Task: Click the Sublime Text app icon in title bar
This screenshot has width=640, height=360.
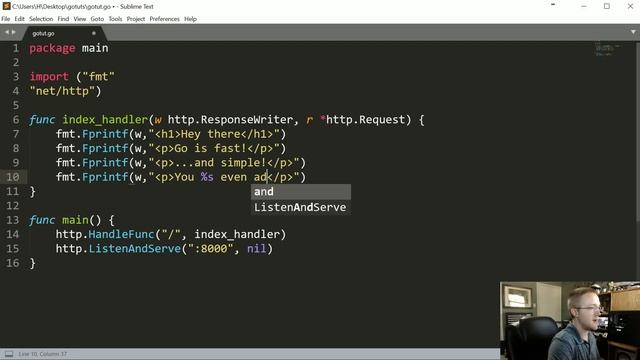Action: pyautogui.click(x=7, y=6)
